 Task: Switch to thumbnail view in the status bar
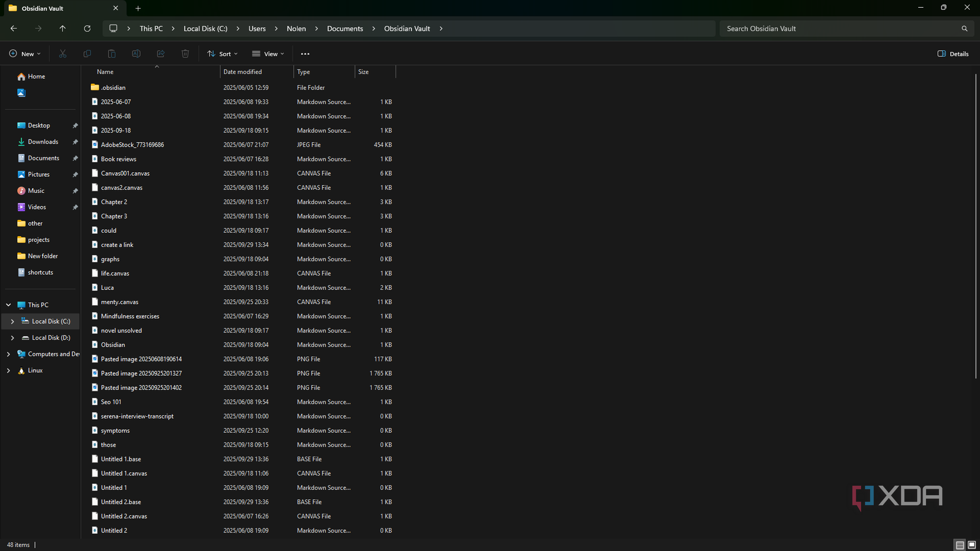972,544
